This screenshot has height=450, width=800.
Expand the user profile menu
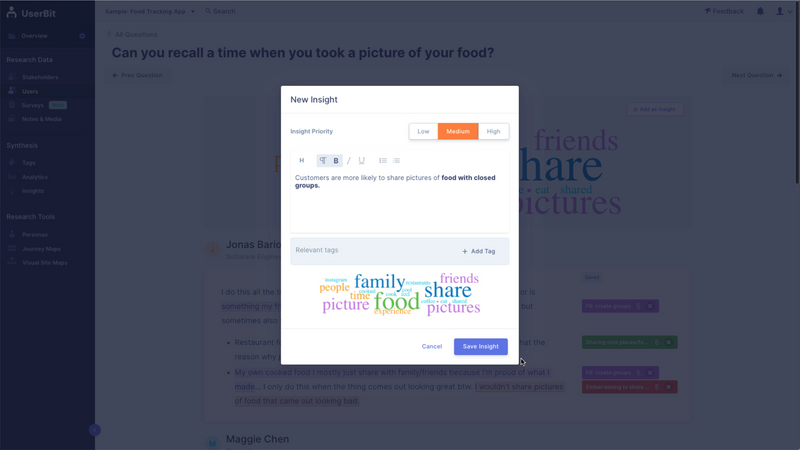784,11
